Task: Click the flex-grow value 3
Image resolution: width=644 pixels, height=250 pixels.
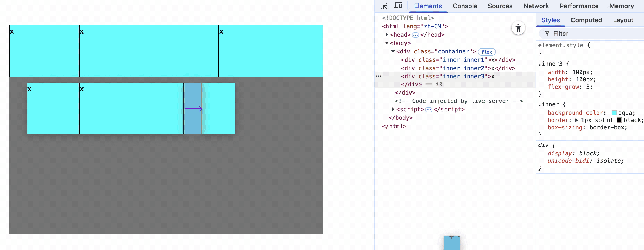Action: (x=587, y=87)
